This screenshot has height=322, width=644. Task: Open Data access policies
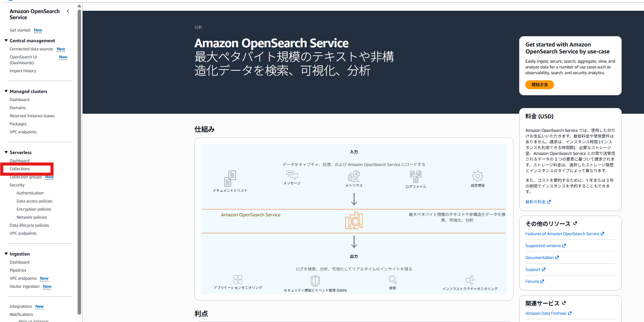[35, 201]
